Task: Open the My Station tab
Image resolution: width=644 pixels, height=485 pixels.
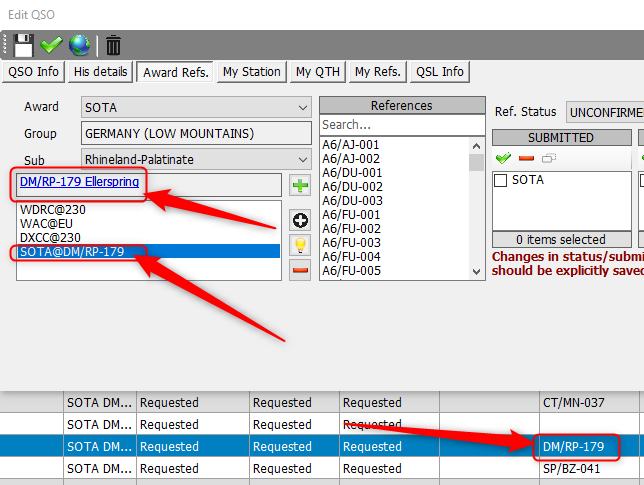Action: [x=251, y=72]
